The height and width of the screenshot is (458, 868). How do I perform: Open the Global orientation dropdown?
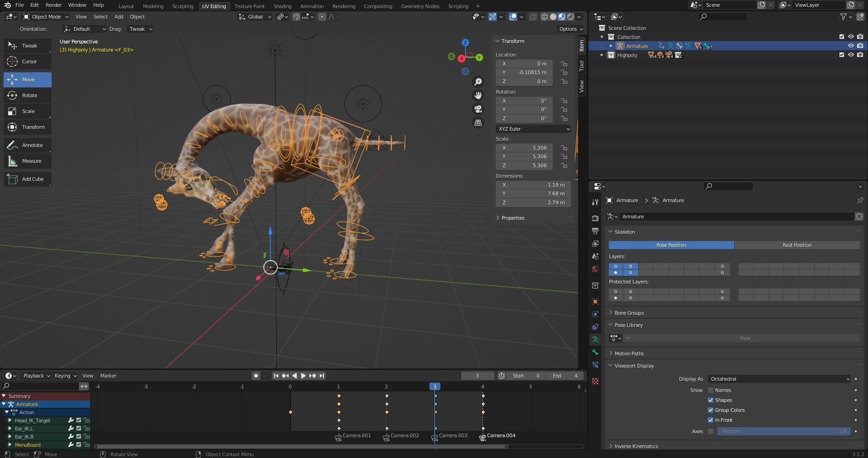pyautogui.click(x=255, y=17)
